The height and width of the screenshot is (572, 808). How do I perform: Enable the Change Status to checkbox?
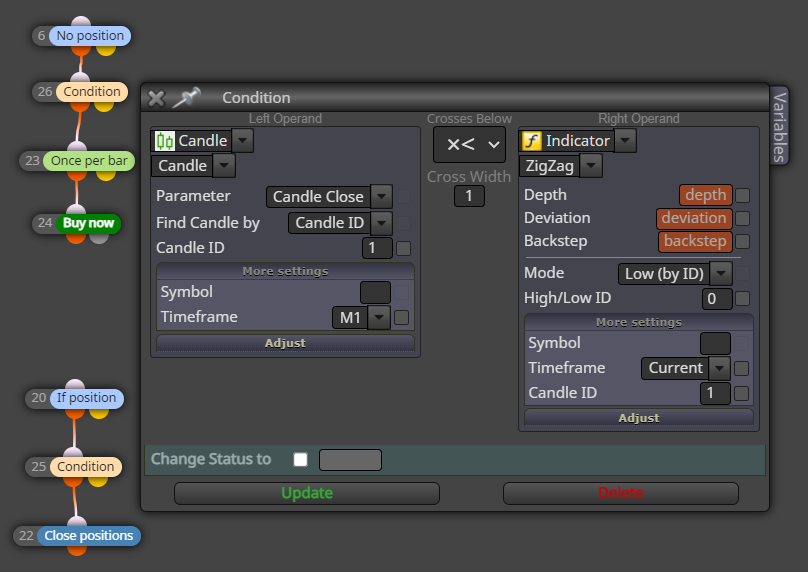coord(300,459)
